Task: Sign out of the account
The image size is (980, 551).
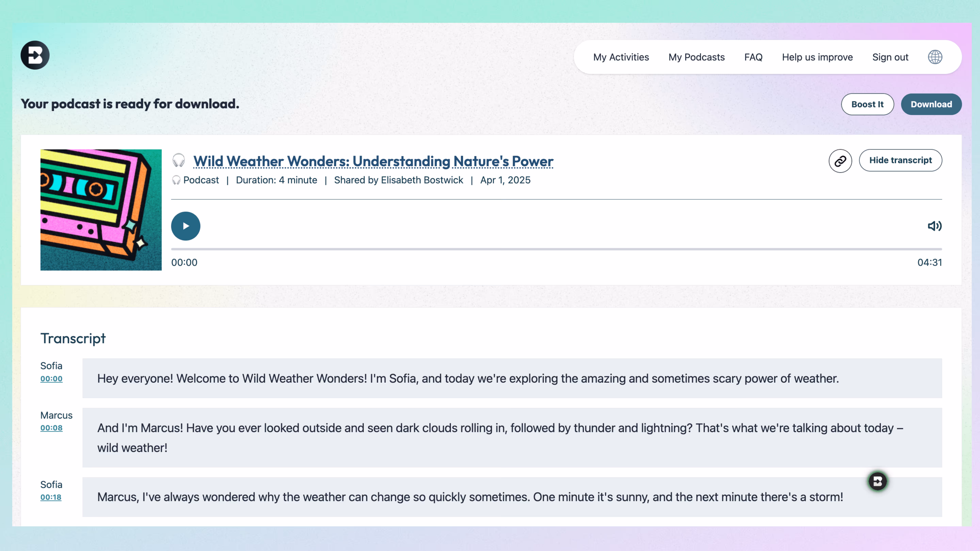Action: (890, 57)
